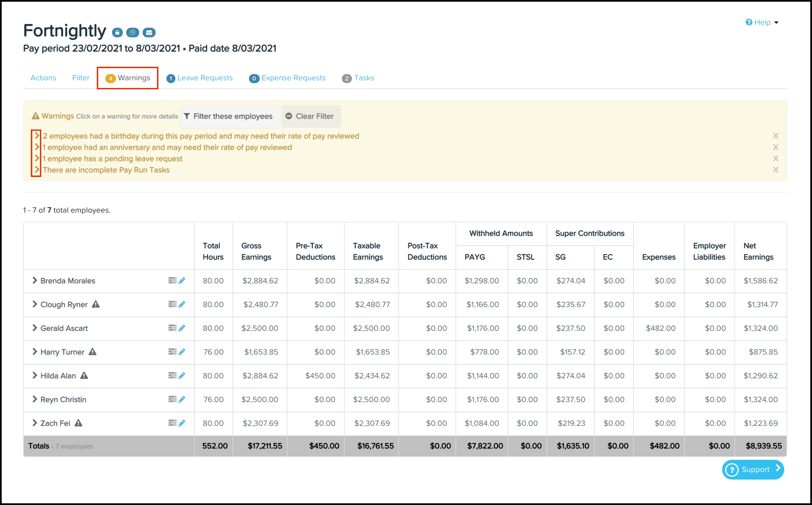This screenshot has width=812, height=505.
Task: Click the Filter these employees button
Action: pos(229,116)
